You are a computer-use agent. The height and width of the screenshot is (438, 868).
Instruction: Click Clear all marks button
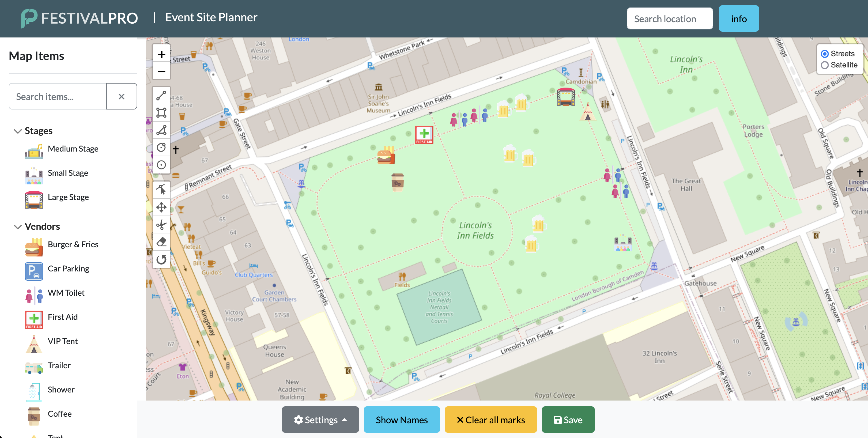click(490, 420)
